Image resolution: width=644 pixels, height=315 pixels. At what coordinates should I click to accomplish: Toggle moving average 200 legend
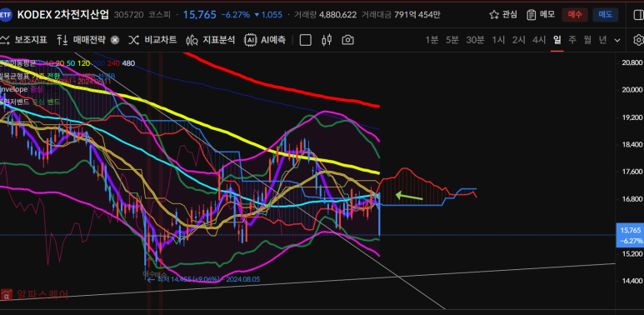click(x=98, y=63)
